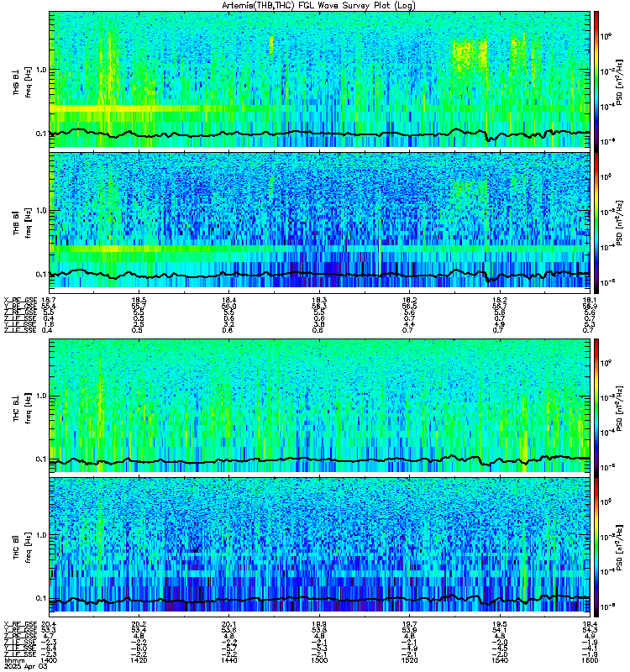This screenshot has height=672, width=630.
Task: Click the '1.0' frequency tick of THB B∥ panel
Action: click(x=41, y=211)
